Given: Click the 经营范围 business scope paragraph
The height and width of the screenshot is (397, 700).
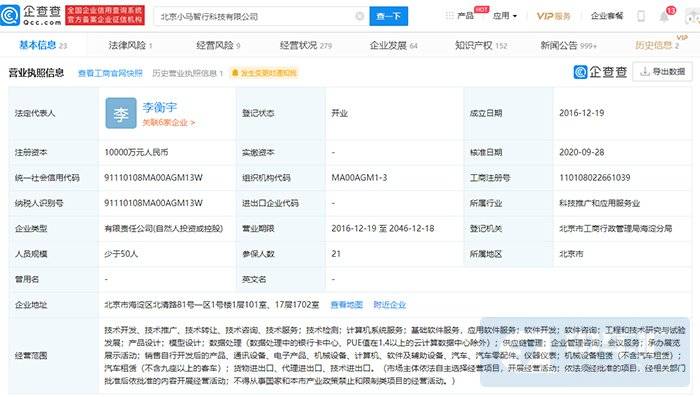Looking at the screenshot, I should point(395,355).
